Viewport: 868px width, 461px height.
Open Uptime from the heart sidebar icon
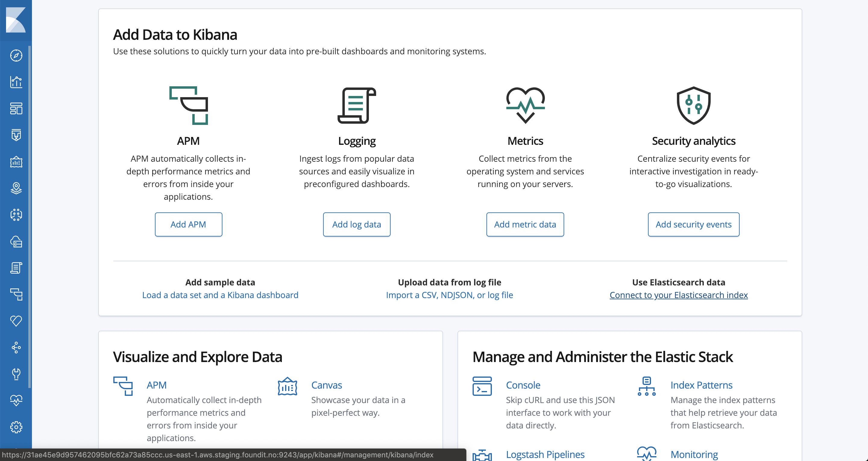tap(16, 321)
